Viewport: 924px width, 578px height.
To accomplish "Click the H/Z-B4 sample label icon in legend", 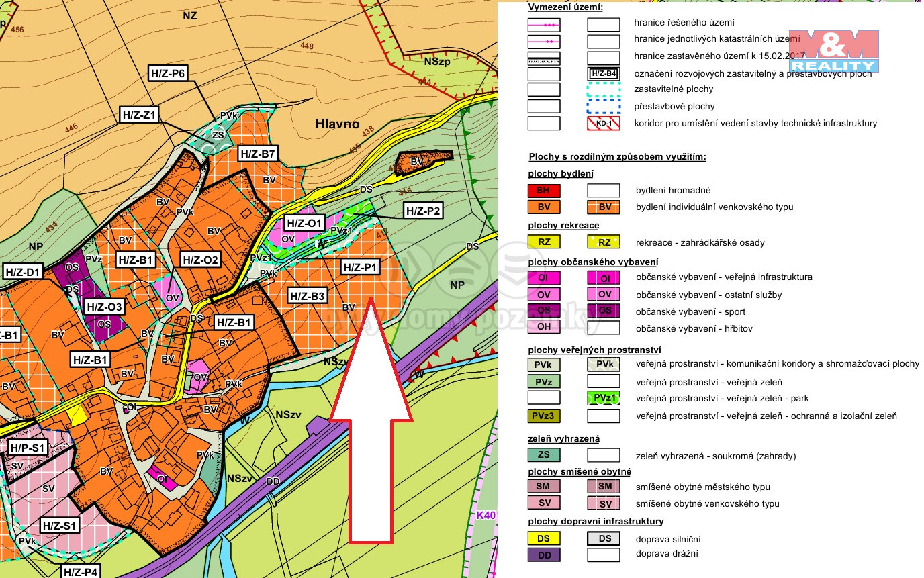I will [603, 74].
